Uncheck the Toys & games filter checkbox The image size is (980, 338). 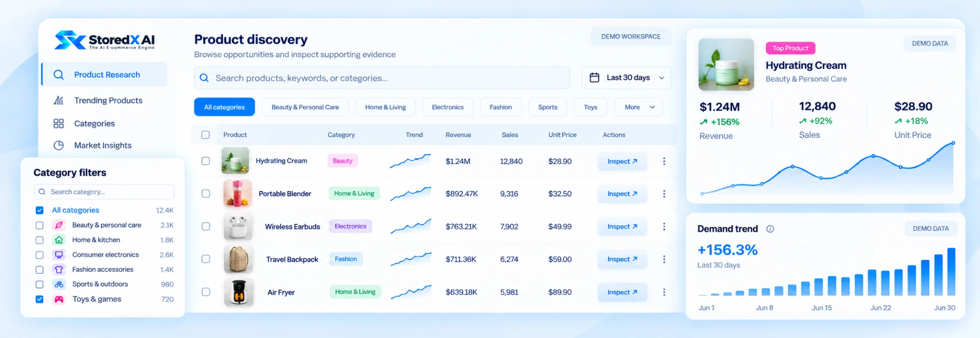point(40,299)
